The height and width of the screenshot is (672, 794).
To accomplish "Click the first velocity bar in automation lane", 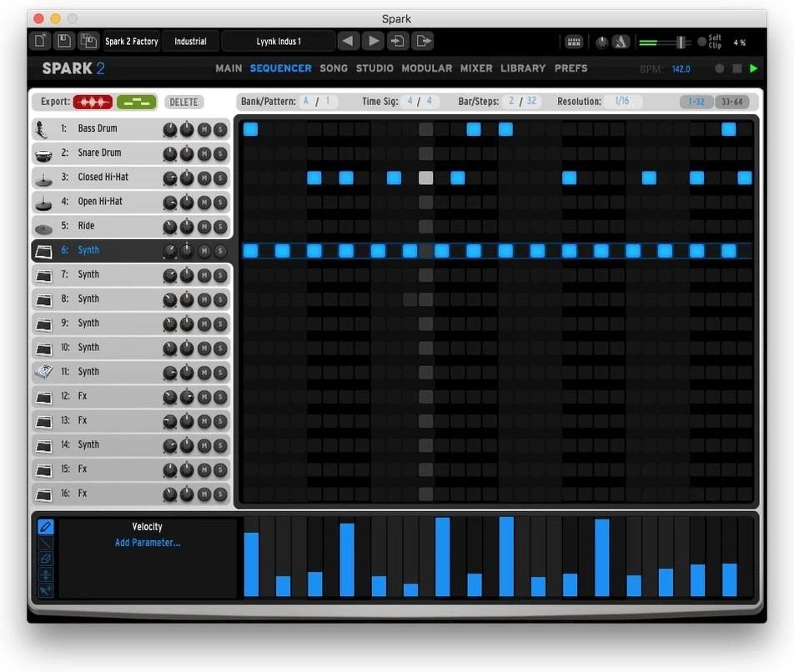I will click(251, 564).
